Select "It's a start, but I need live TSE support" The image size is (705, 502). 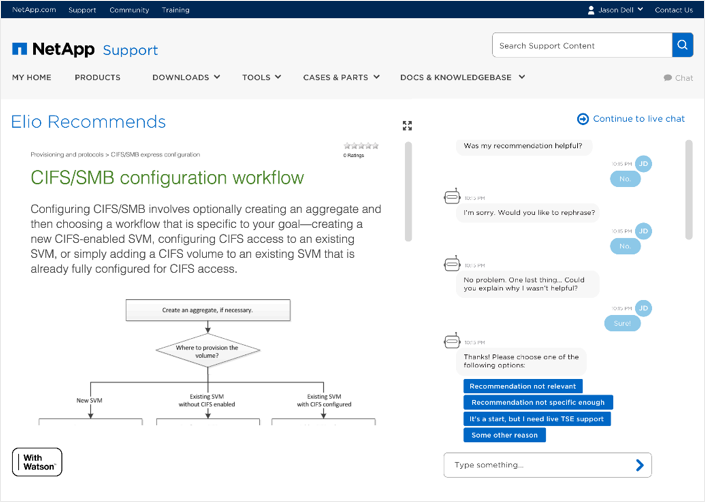pos(537,419)
